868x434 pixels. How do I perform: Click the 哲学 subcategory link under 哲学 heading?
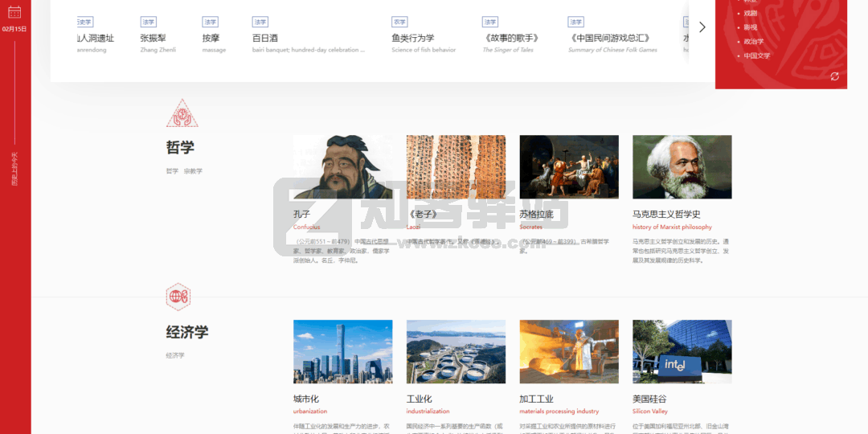point(172,171)
